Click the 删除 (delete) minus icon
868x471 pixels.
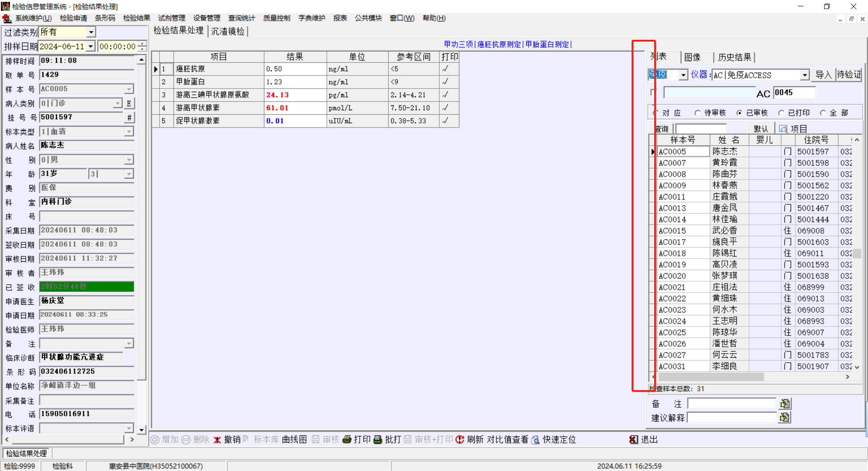tap(186, 439)
